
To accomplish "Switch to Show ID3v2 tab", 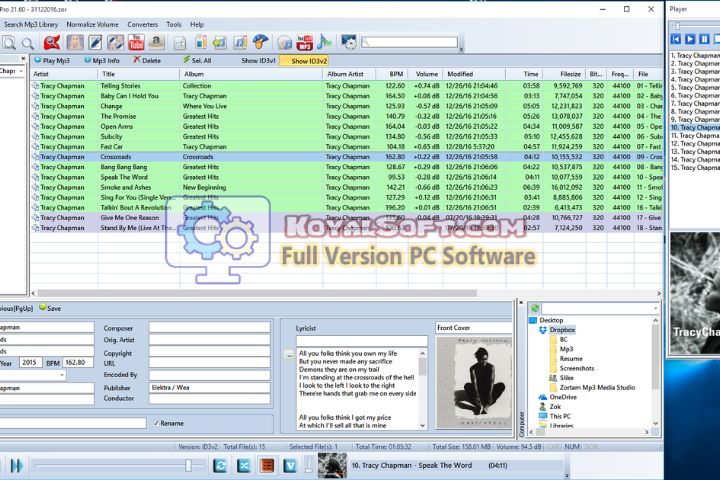I will tap(304, 61).
